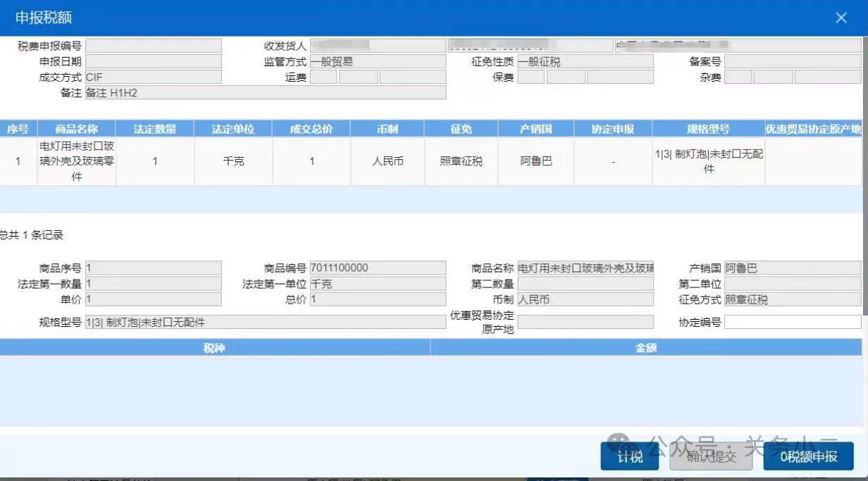This screenshot has height=481, width=868.
Task: Click the 备案号 input field
Action: (x=793, y=61)
